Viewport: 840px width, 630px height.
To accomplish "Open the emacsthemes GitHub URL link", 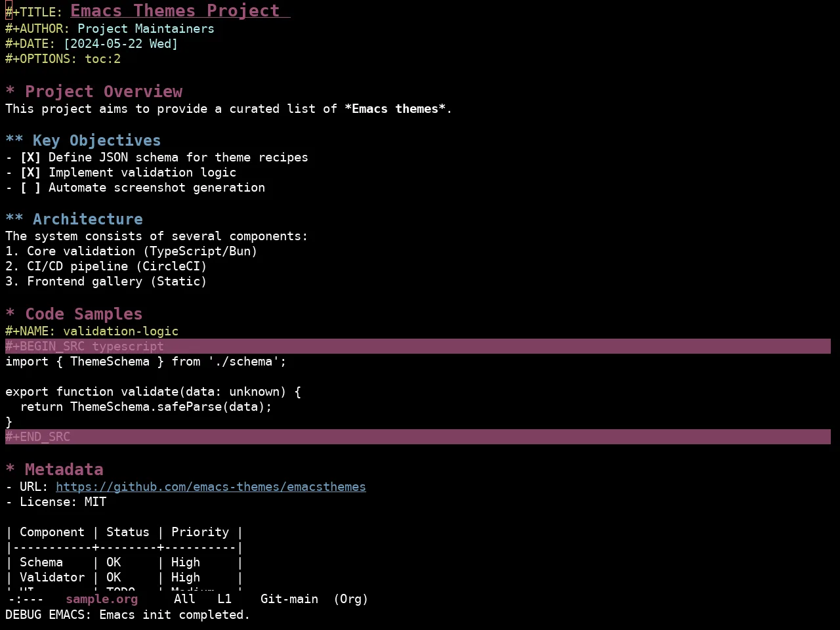I will [x=211, y=487].
